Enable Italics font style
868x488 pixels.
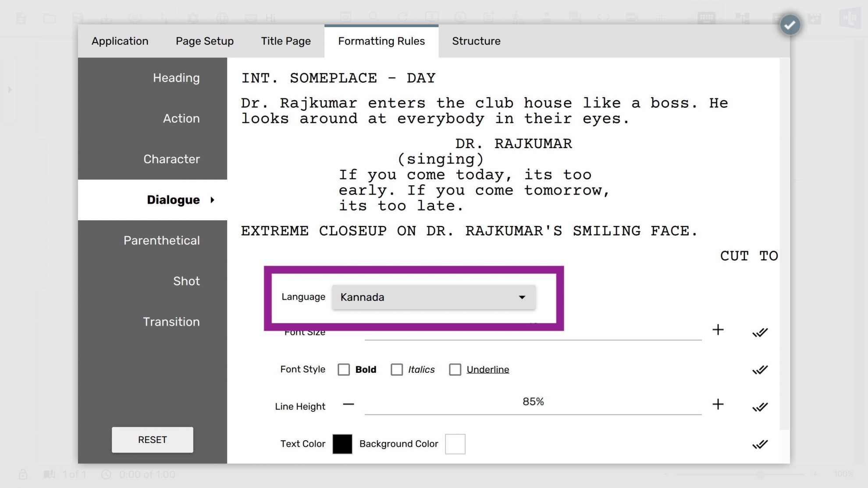tap(397, 369)
